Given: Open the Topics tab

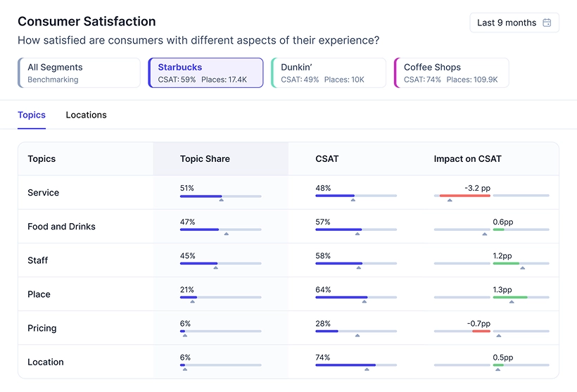Looking at the screenshot, I should [32, 115].
